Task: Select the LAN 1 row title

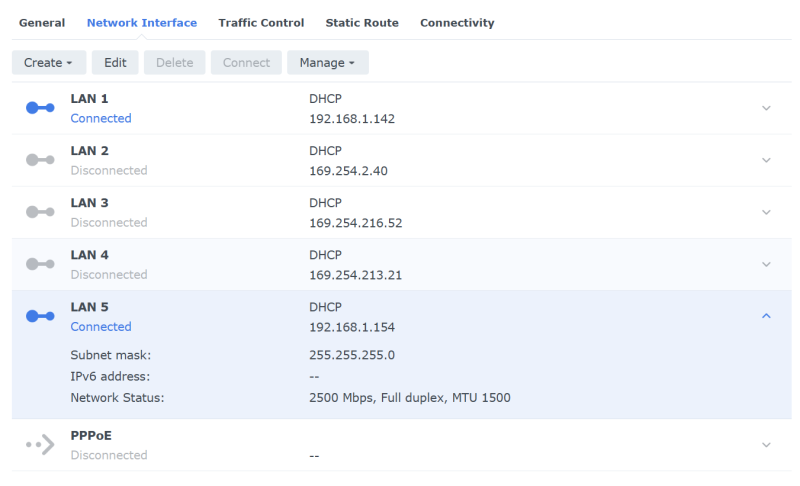Action: 89,98
